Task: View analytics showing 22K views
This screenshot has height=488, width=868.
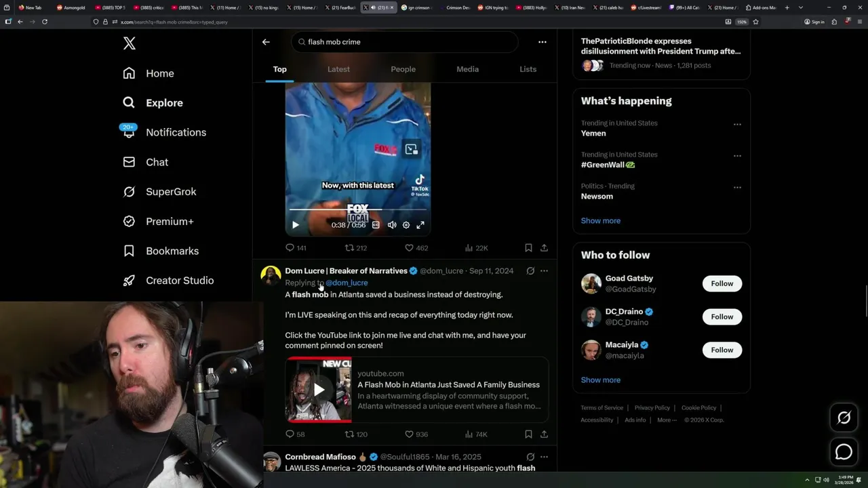Action: click(x=476, y=248)
